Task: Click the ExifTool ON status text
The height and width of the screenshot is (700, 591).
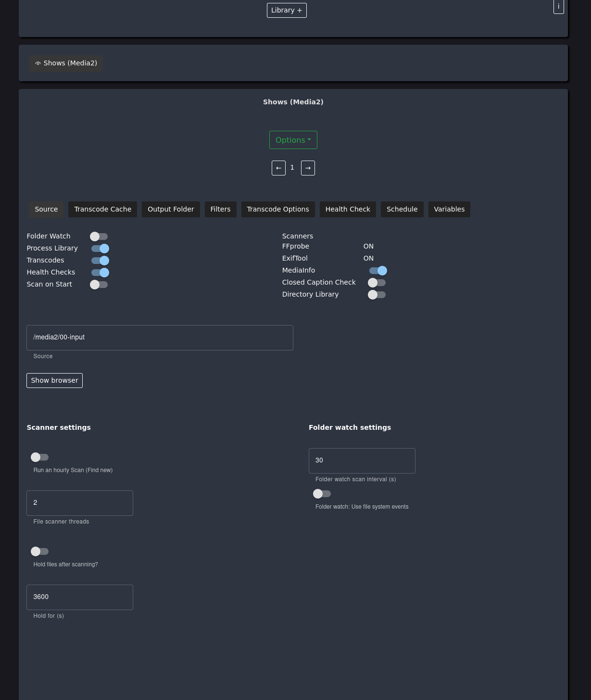Action: coord(368,258)
